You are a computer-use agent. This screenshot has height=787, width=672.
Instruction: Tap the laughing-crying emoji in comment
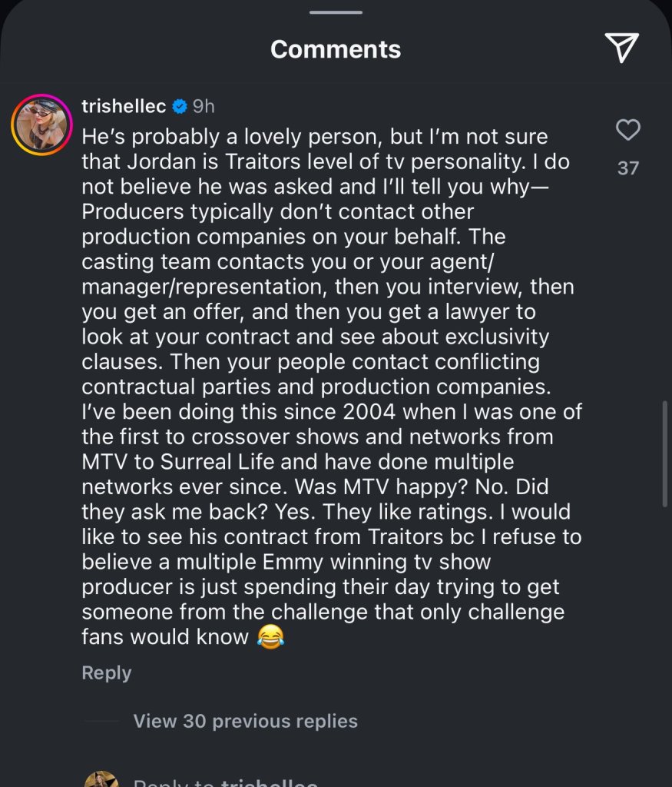(270, 636)
